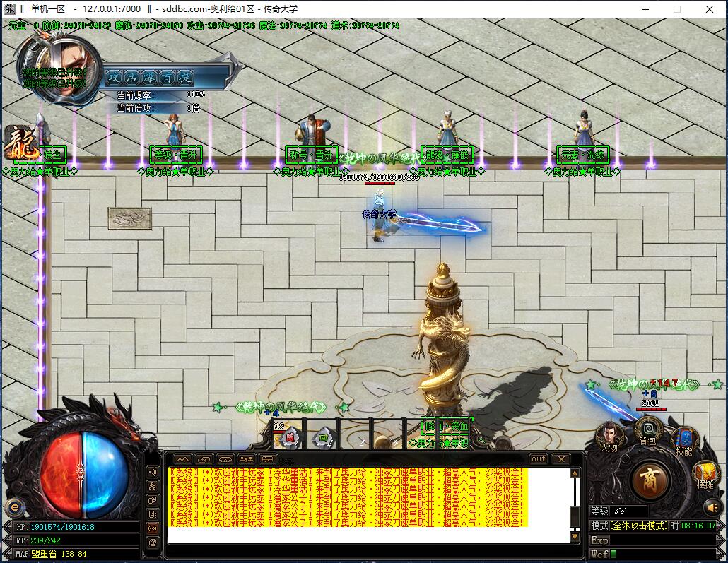Click the left arrow beside HP bar
This screenshot has width=728, height=563.
pyautogui.click(x=8, y=527)
